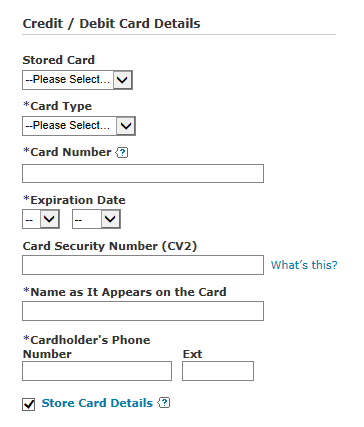Focus the Card Security Number CV2 field
This screenshot has height=427, width=364.
143,265
